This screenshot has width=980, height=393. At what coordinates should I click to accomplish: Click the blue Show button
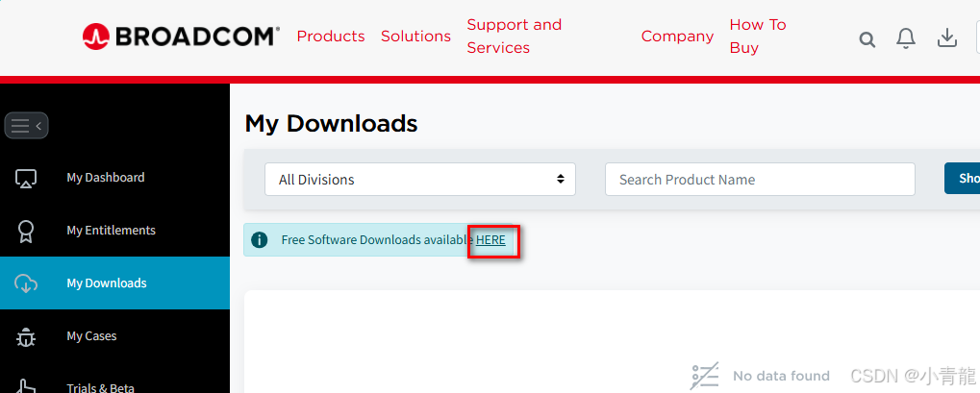click(x=963, y=178)
